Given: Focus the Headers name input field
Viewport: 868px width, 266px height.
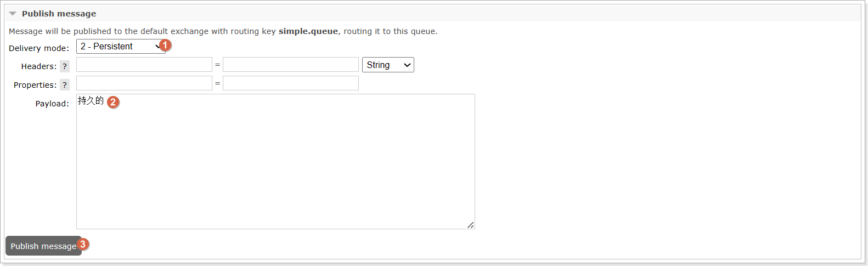Looking at the screenshot, I should click(x=144, y=65).
